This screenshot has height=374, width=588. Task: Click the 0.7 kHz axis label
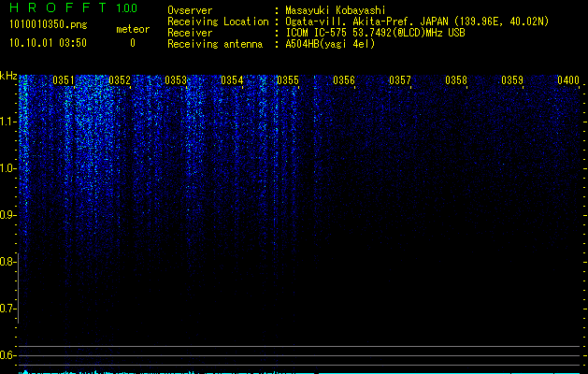pos(7,309)
